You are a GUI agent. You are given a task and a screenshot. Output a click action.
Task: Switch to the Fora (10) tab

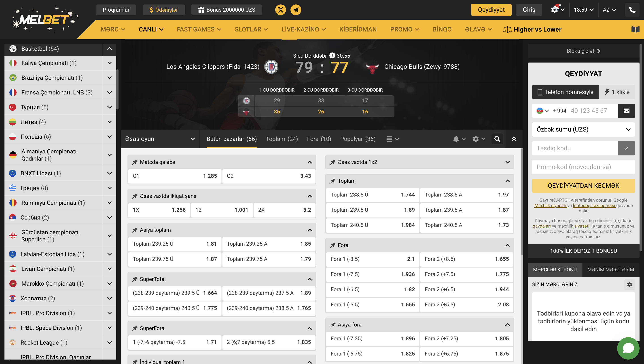tap(319, 139)
